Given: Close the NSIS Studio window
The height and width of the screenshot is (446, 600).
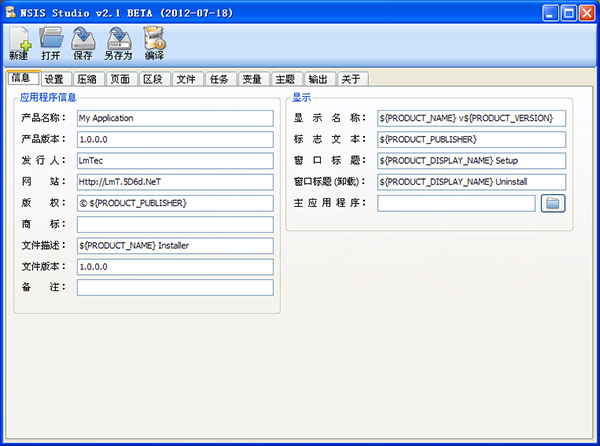Looking at the screenshot, I should (x=587, y=13).
